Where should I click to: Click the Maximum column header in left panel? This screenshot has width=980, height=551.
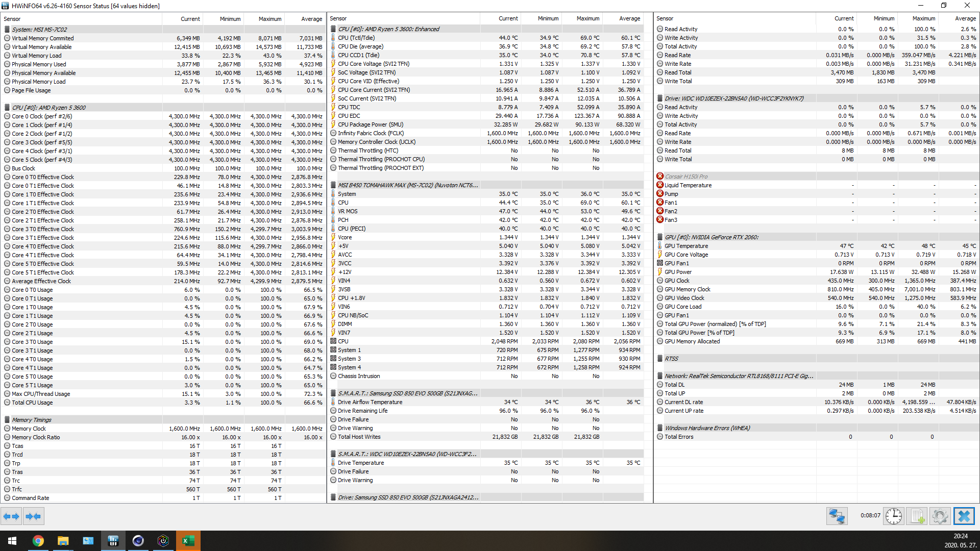click(269, 19)
